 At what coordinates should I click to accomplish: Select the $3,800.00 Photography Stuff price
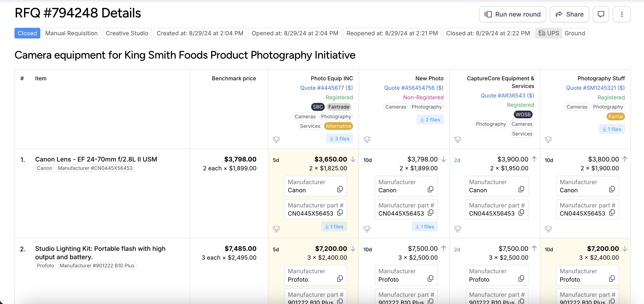603,159
